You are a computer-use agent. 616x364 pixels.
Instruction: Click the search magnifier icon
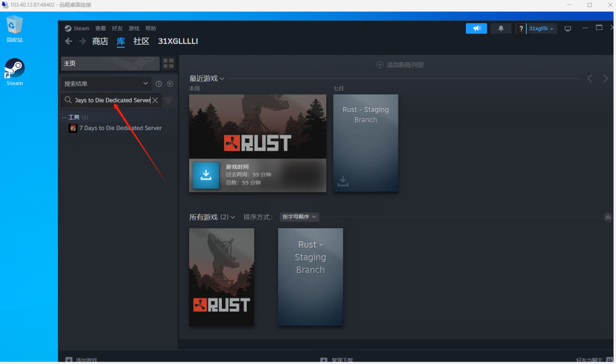(68, 100)
